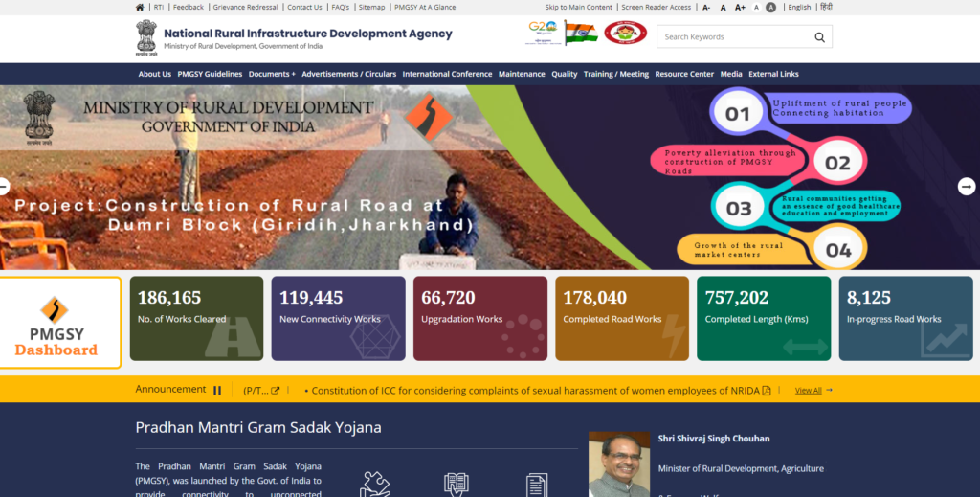Switch language to Hindi
The width and height of the screenshot is (980, 497).
pos(826,7)
